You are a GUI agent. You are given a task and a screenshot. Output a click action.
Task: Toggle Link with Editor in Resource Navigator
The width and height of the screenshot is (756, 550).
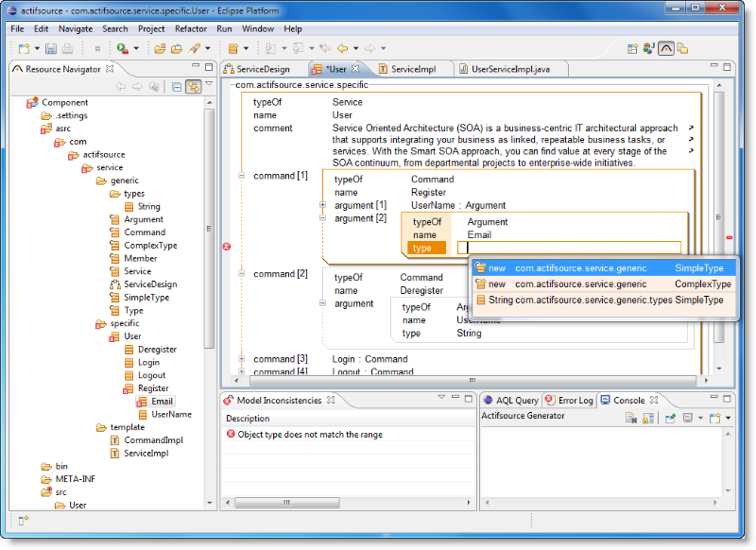193,87
